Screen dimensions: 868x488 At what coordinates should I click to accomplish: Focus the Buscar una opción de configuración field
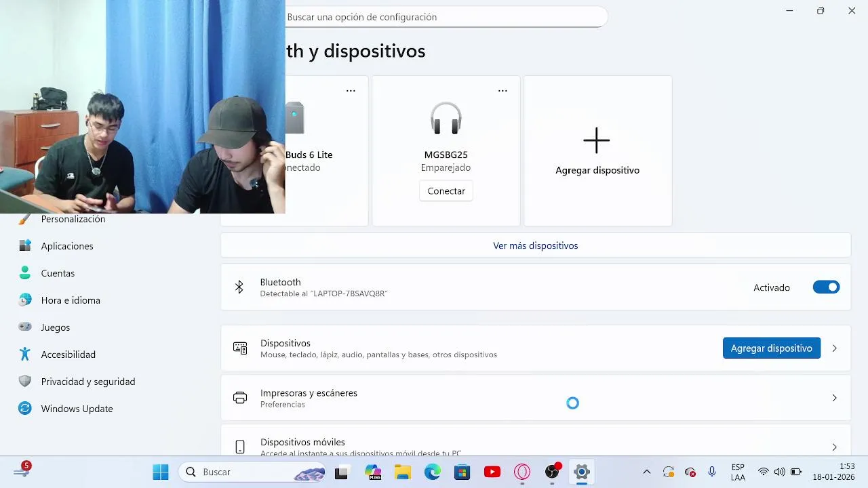coord(445,17)
